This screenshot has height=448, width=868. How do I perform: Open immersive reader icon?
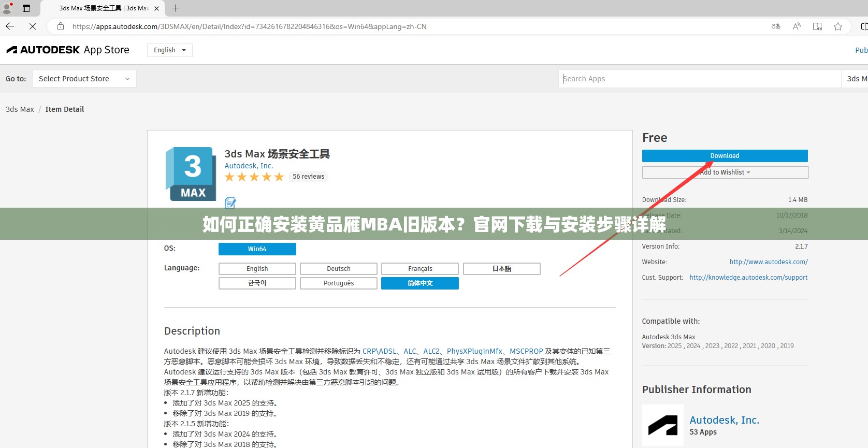817,26
